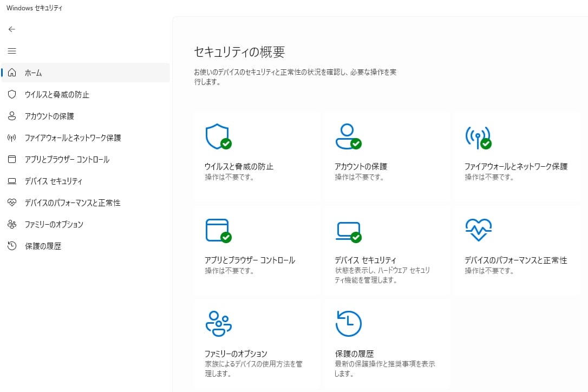Viewport: 588px width, 392px height.
Task: Open the large family icon for ファミリーのオプション
Action: coord(219,324)
